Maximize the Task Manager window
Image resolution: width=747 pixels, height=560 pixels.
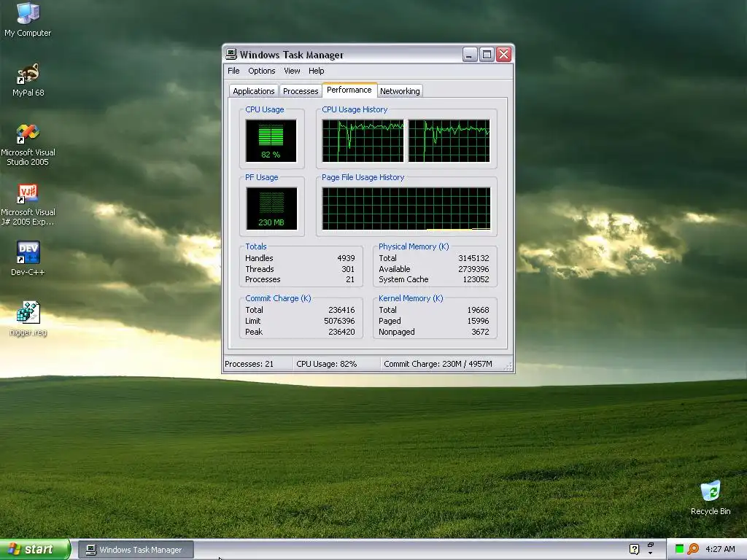tap(487, 55)
